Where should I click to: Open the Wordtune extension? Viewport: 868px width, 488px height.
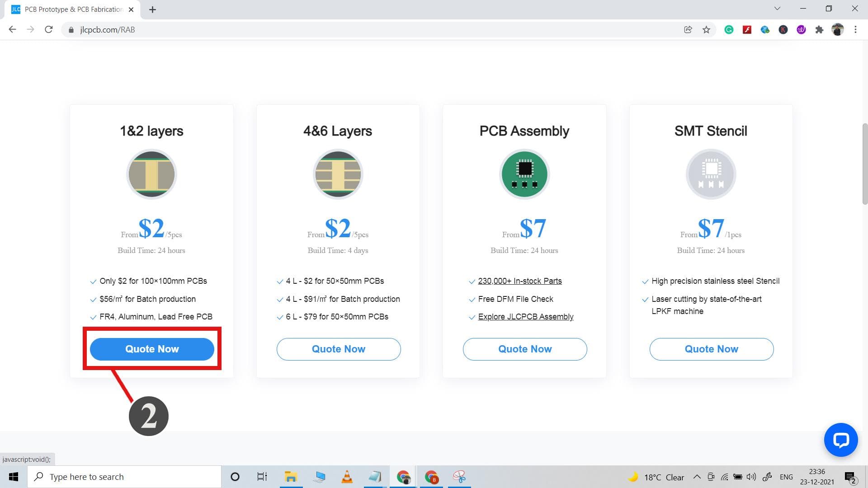point(801,29)
